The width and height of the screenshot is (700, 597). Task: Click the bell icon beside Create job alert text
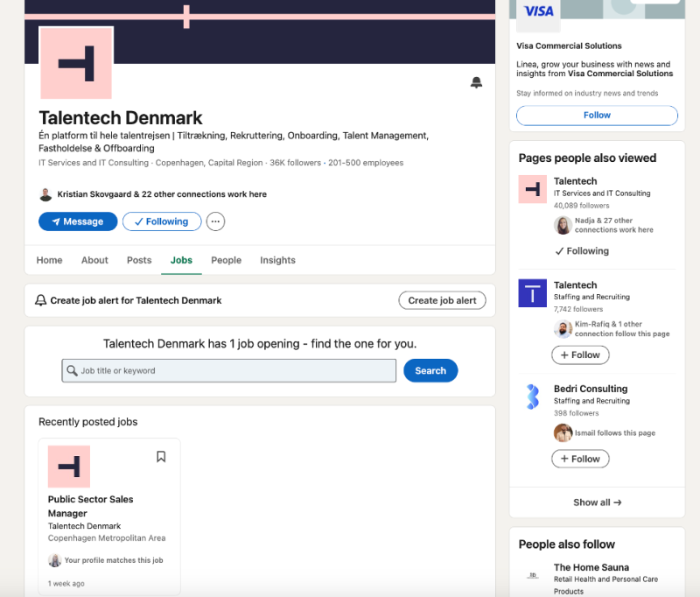40,300
